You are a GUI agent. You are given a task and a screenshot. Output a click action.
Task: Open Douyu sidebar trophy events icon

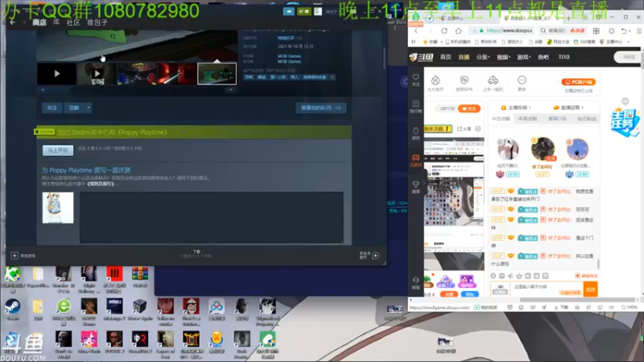(x=415, y=184)
